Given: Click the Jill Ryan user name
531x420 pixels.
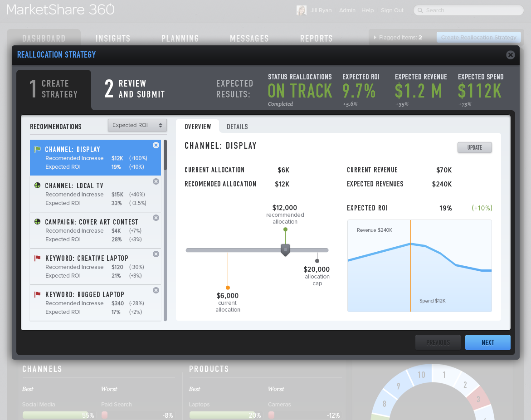Looking at the screenshot, I should tap(321, 10).
